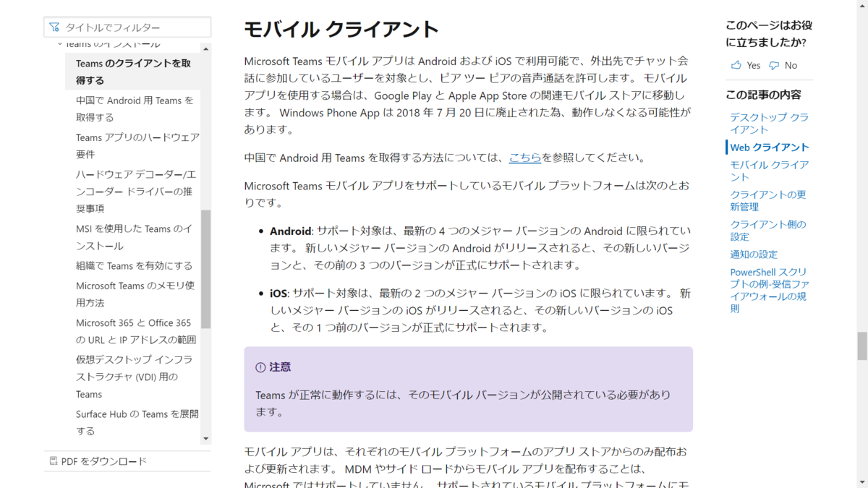Collapse the Teams のインストール tree chevron

60,44
